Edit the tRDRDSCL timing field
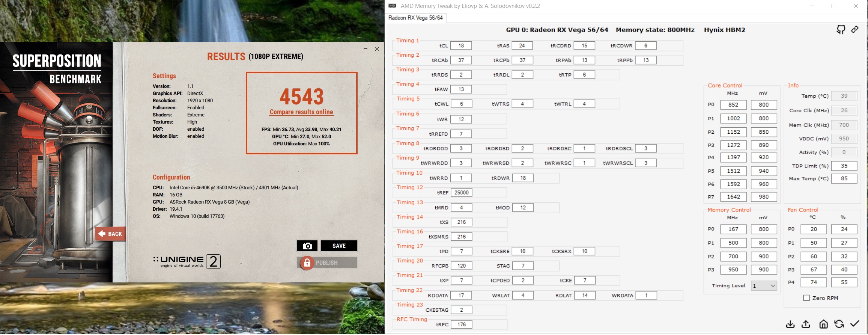868x335 pixels. [x=646, y=148]
